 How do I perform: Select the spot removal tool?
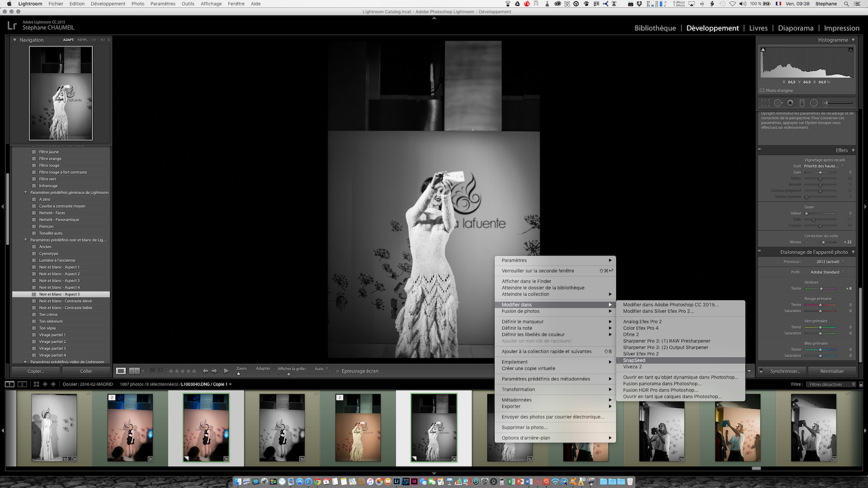point(778,103)
